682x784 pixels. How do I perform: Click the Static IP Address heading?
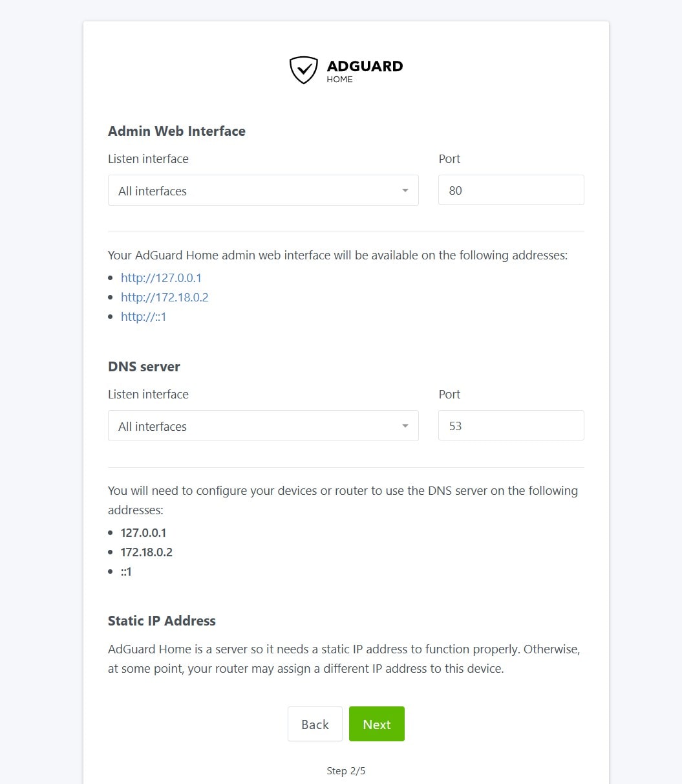click(162, 621)
